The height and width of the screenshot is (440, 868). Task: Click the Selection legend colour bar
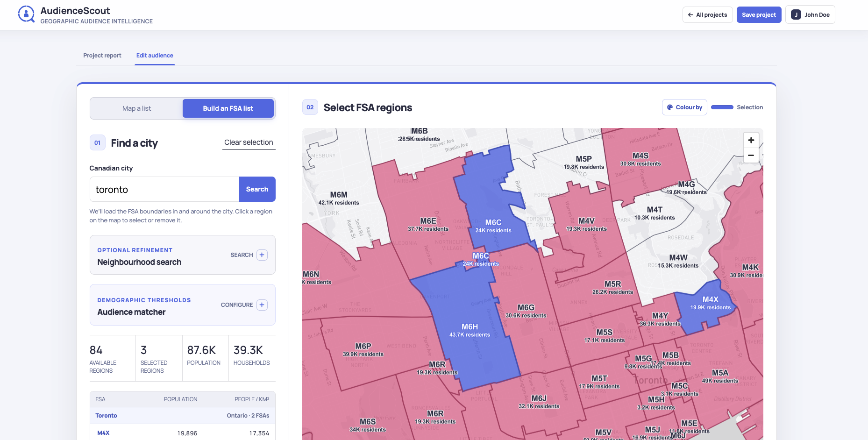(x=722, y=107)
